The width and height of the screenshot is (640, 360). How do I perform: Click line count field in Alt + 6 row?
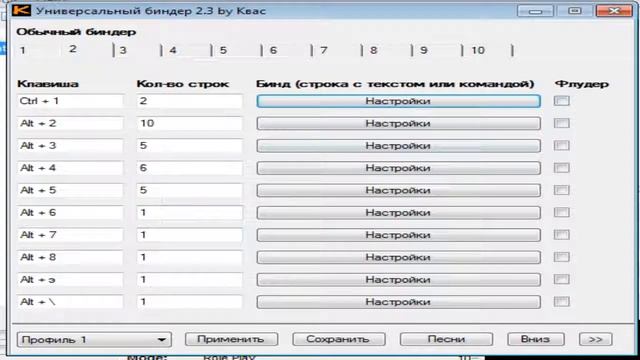[189, 213]
